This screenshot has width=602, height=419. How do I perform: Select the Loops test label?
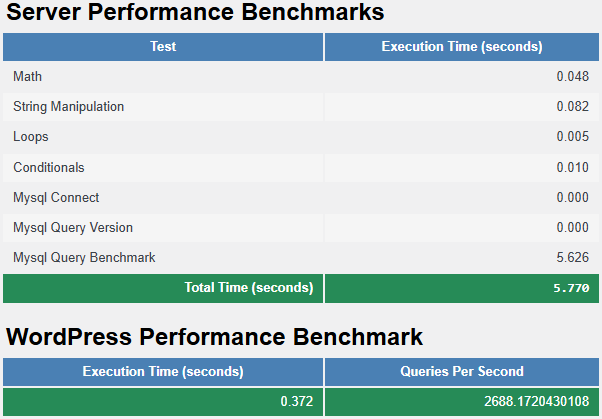[x=31, y=137]
